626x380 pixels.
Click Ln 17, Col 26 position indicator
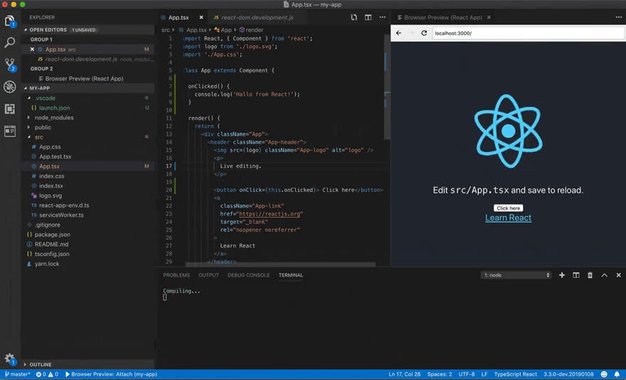[x=404, y=374]
